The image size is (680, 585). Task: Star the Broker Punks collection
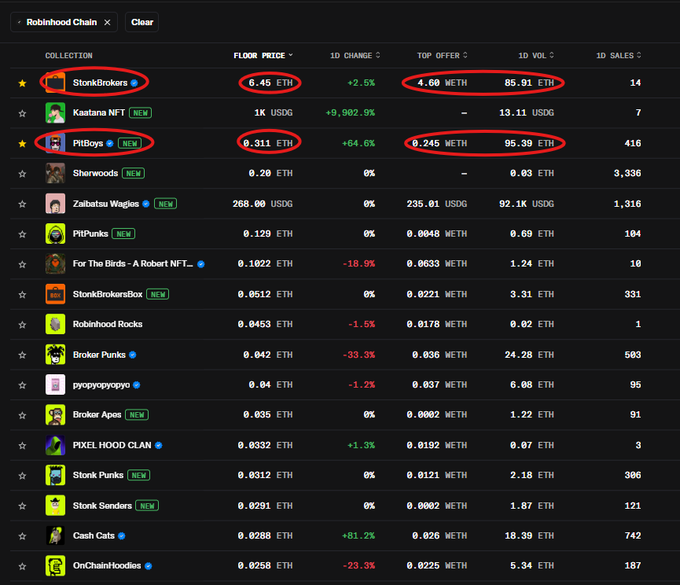(x=23, y=355)
